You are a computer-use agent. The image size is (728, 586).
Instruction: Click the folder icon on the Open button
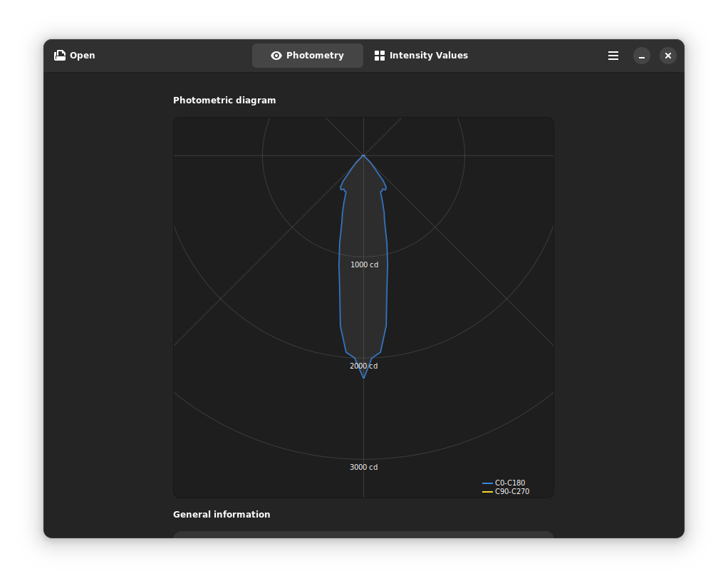click(x=60, y=55)
